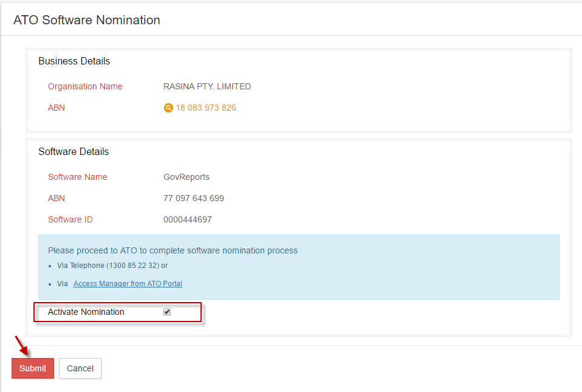Screen dimensions: 582x392
Task: Open Access Manager from ATO Portal link
Action: (x=128, y=284)
